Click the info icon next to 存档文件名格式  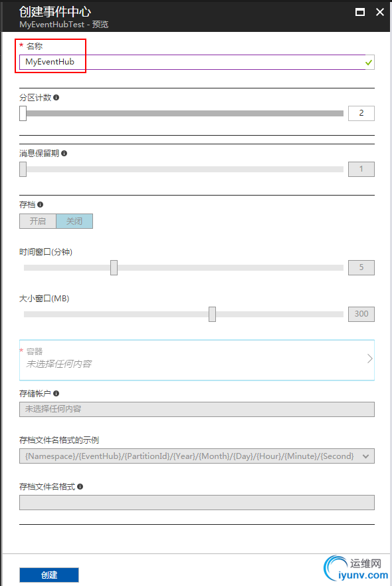point(80,487)
